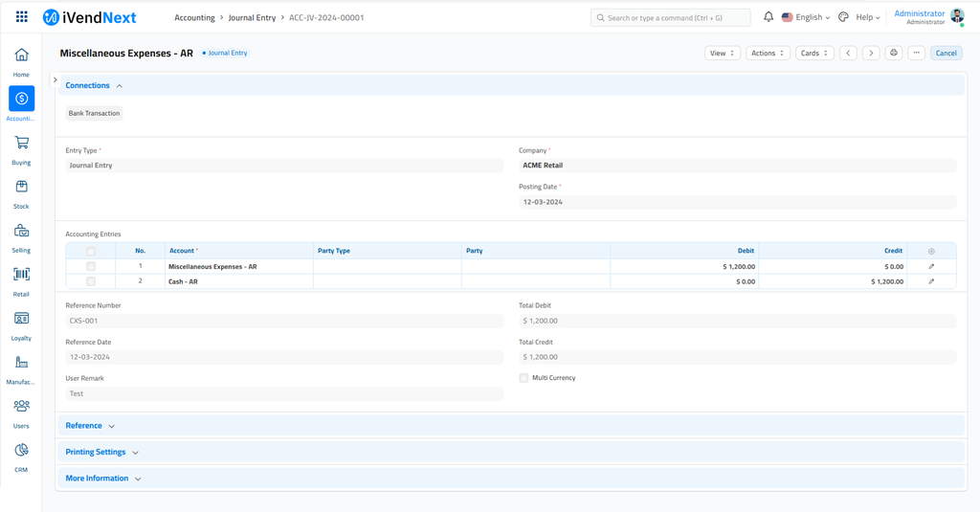Click the print icon button
The image size is (980, 512).
click(894, 53)
